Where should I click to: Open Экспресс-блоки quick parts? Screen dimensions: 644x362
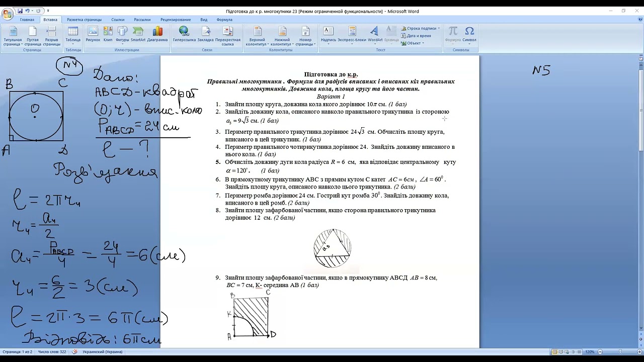[352, 34]
